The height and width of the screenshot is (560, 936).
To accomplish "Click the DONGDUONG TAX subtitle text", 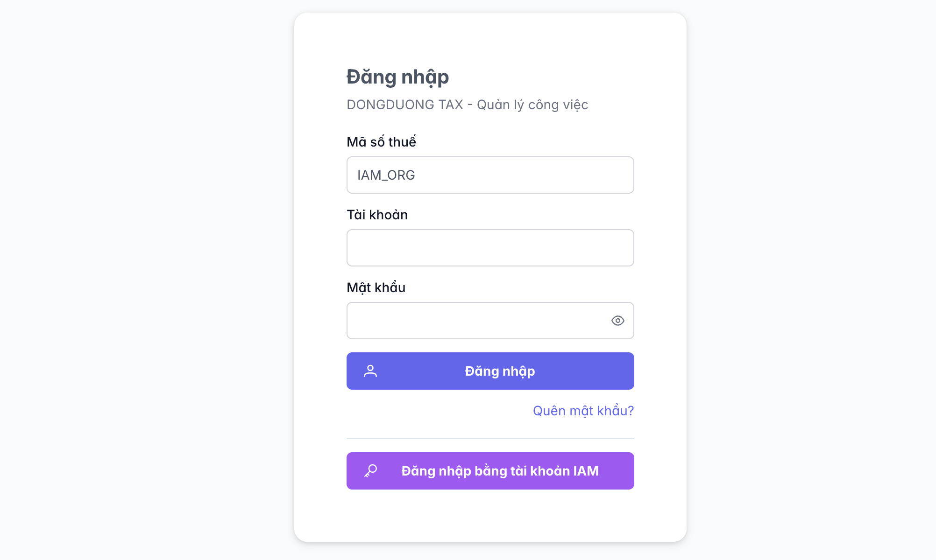I will tap(404, 105).
